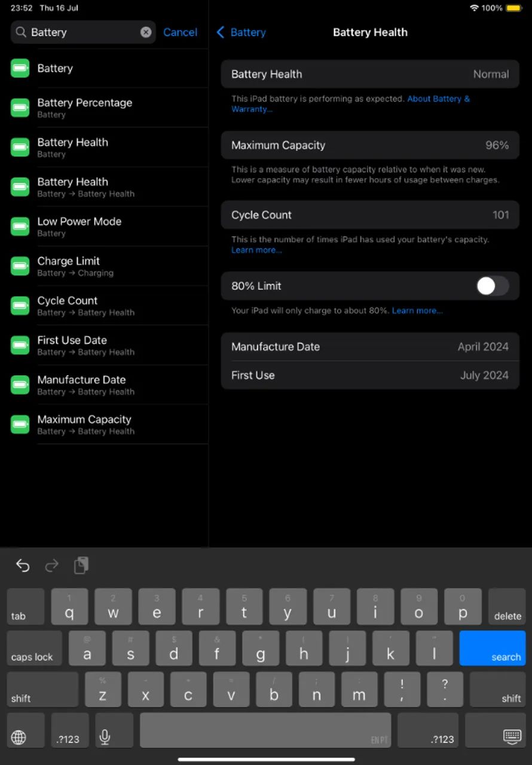
Task: Toggle the caps lock key
Action: pyautogui.click(x=35, y=648)
